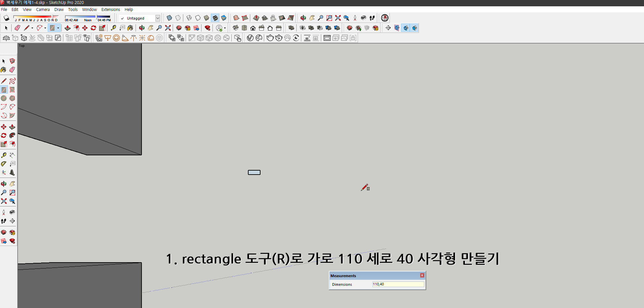
Task: Open the Camera menu
Action: 43,9
